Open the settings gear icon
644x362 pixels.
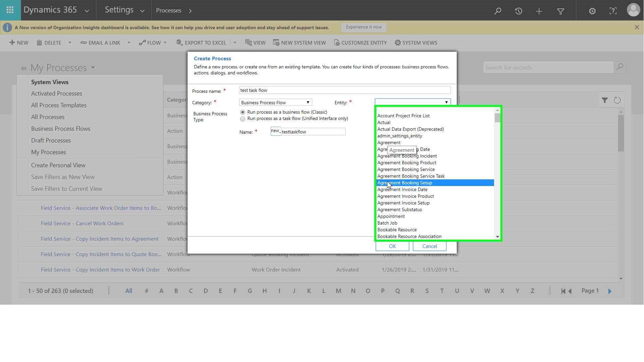pos(592,11)
